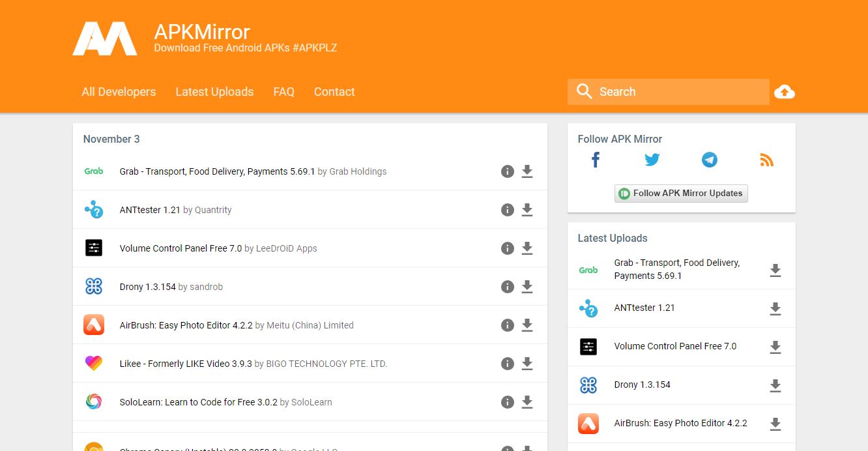Download Volume Control Panel Free by LeeDrOiD Apps
This screenshot has height=451, width=868.
pyautogui.click(x=527, y=248)
